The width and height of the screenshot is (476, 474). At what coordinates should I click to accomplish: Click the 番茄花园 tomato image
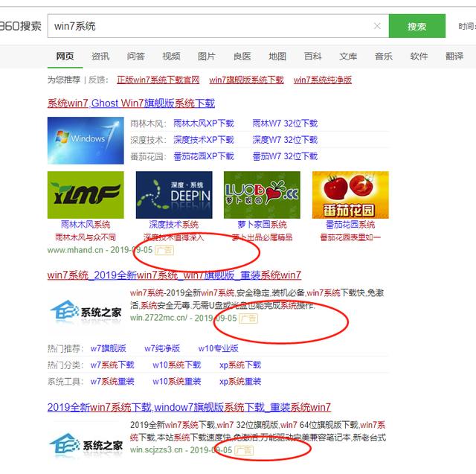(350, 195)
